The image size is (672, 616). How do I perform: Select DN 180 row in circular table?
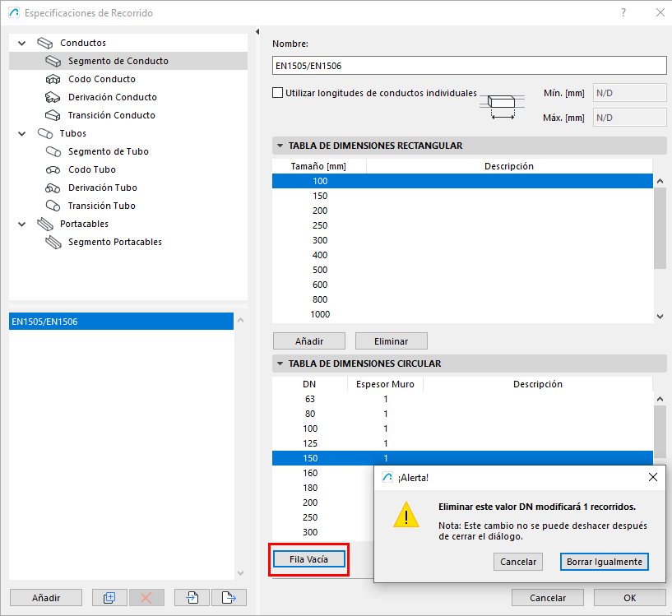pos(322,488)
